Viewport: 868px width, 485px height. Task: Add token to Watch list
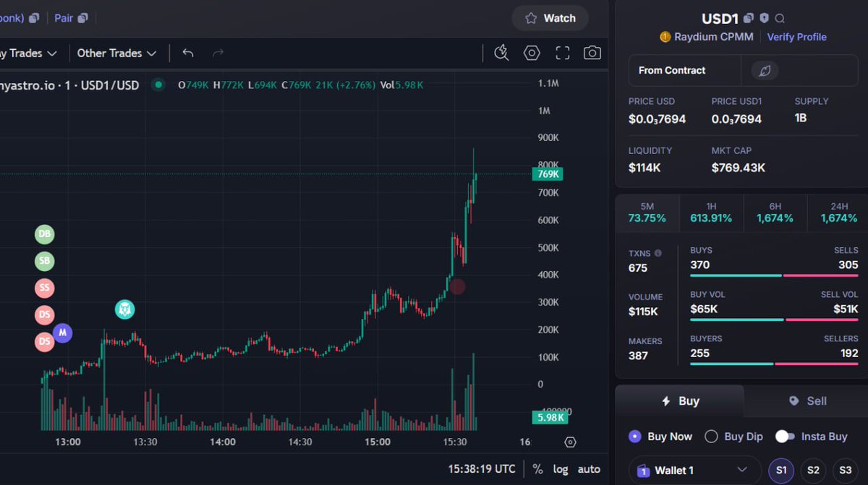[550, 18]
